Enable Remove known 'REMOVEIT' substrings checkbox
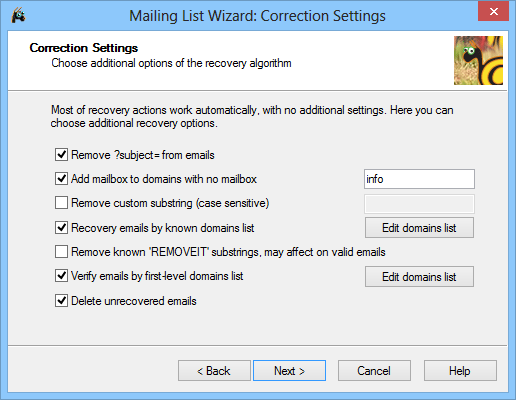The width and height of the screenshot is (516, 400). [x=61, y=252]
